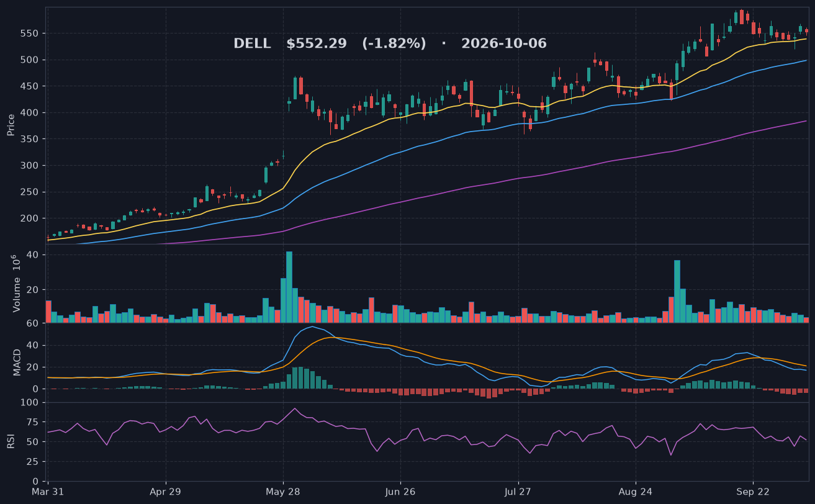
Task: Click the MACD axis label
Action: pos(17,362)
